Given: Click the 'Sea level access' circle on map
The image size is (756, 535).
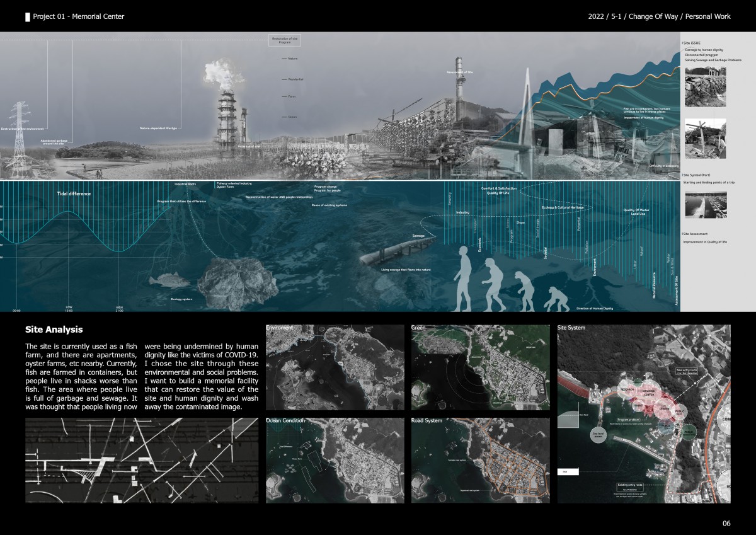Looking at the screenshot, I should pyautogui.click(x=599, y=435).
